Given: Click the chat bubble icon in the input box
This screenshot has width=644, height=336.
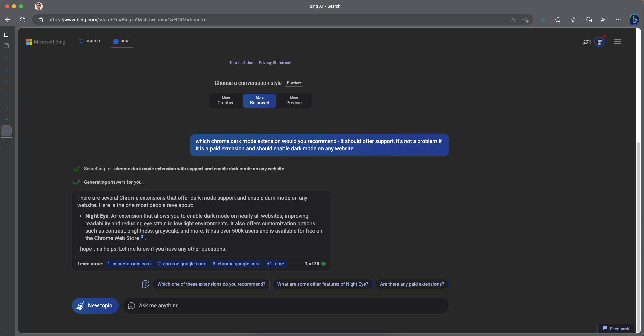Looking at the screenshot, I should pos(131,306).
